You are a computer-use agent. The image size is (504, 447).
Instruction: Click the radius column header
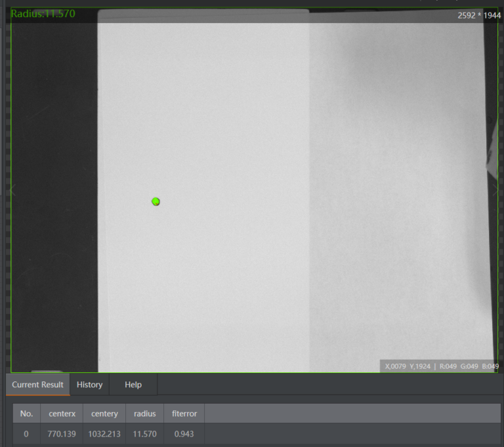pos(144,414)
